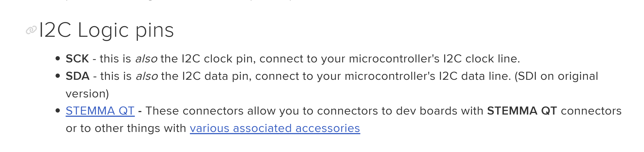
Task: Click the word 'microcontroller's' in SDA line
Action: pos(390,76)
